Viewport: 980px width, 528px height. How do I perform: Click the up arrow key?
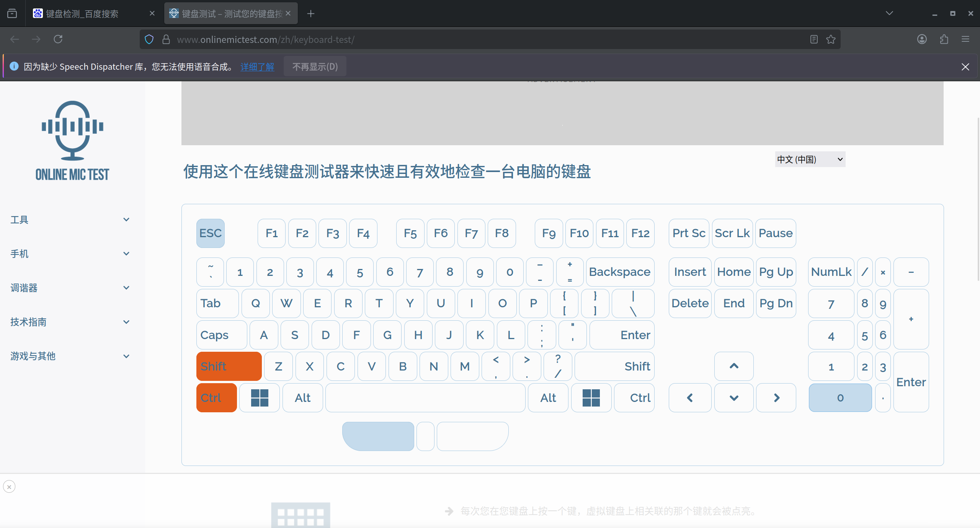click(x=734, y=366)
